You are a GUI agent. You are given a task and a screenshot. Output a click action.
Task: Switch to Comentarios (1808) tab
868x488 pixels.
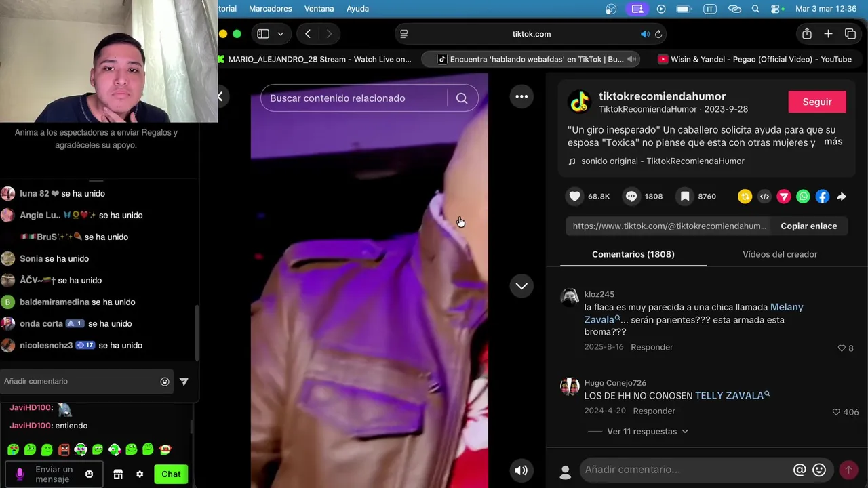[x=633, y=254]
